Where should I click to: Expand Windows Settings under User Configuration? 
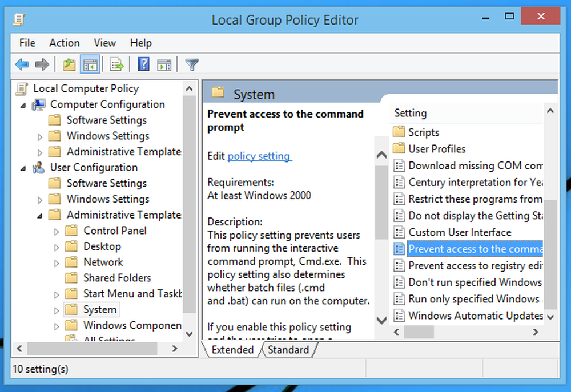tap(40, 200)
